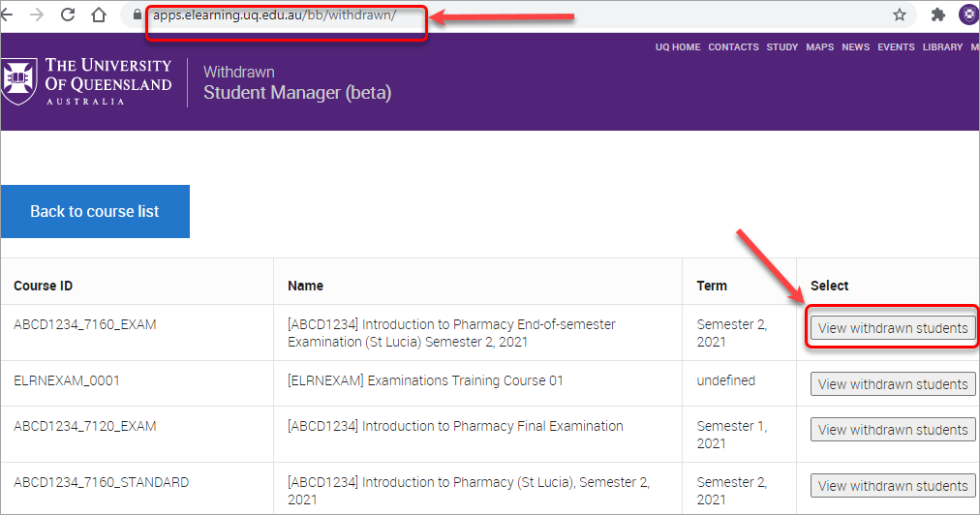980x515 pixels.
Task: Click Withdrawn subtitle in header
Action: (239, 72)
